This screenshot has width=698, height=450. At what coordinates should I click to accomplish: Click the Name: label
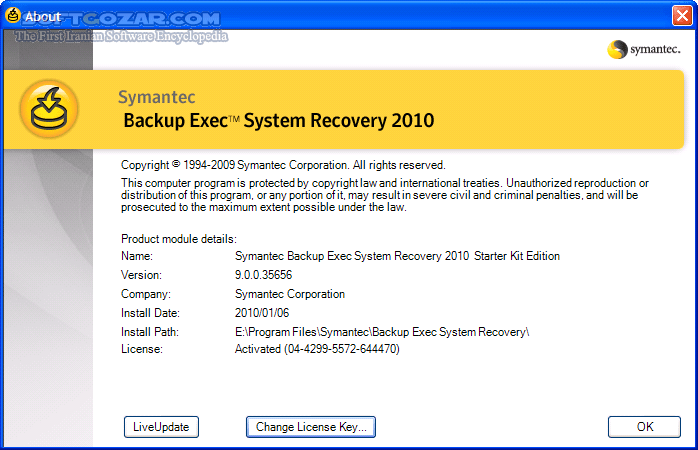(x=137, y=256)
